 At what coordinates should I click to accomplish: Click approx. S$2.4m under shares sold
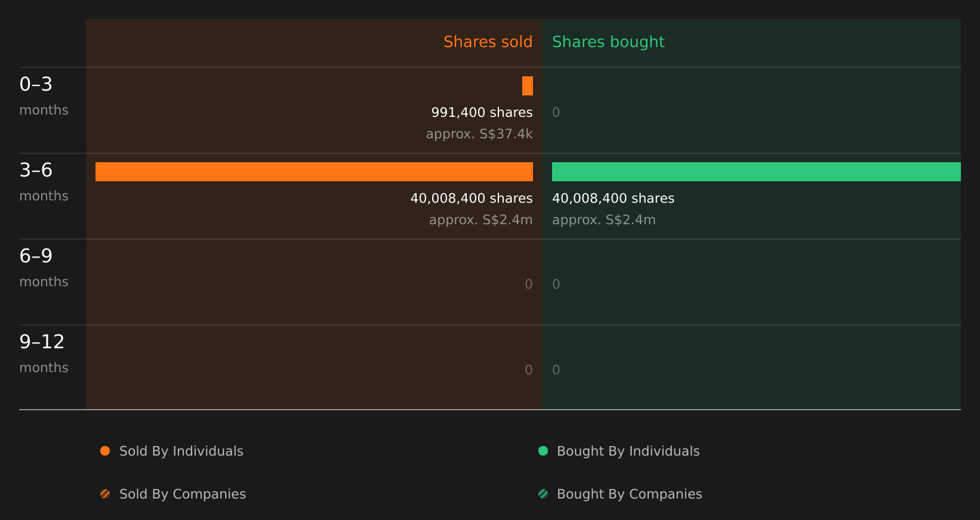point(481,220)
